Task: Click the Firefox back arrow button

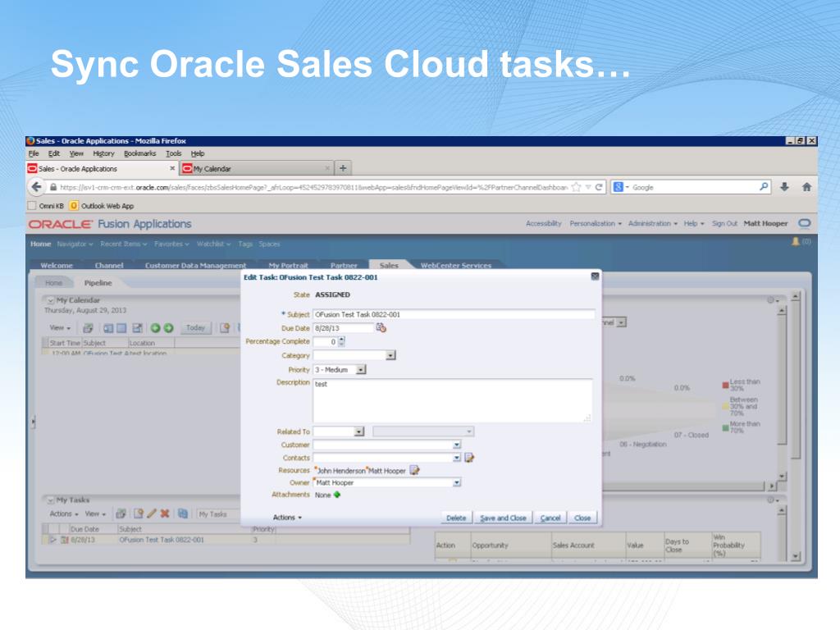Action: pos(36,187)
